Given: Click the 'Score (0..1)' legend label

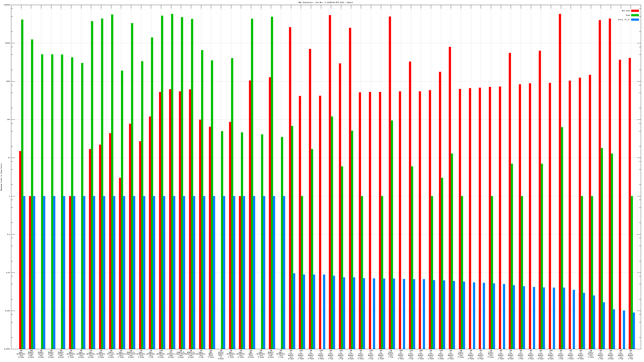Looking at the screenshot, I should 624,20.
